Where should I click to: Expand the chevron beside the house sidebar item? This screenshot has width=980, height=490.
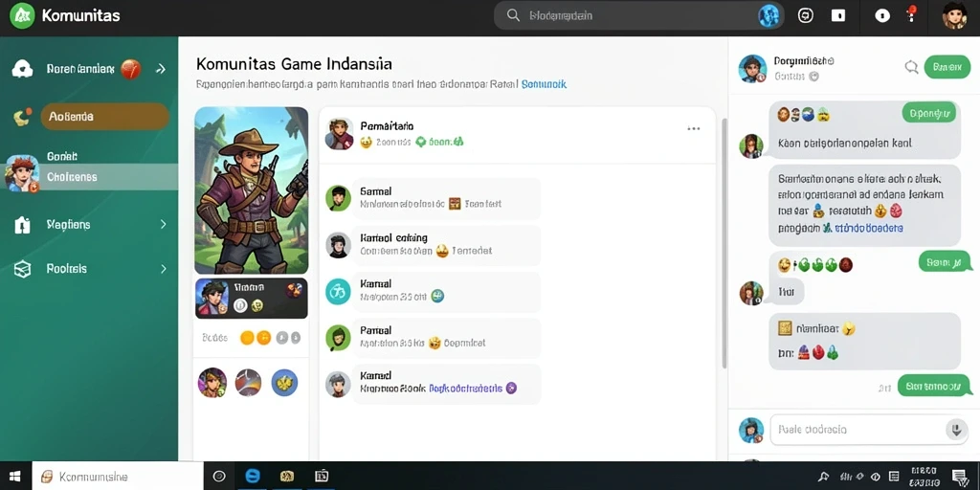(163, 224)
